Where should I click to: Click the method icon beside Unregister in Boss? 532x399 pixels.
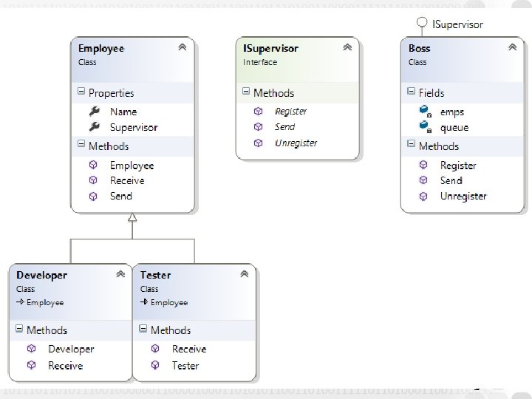pos(423,196)
